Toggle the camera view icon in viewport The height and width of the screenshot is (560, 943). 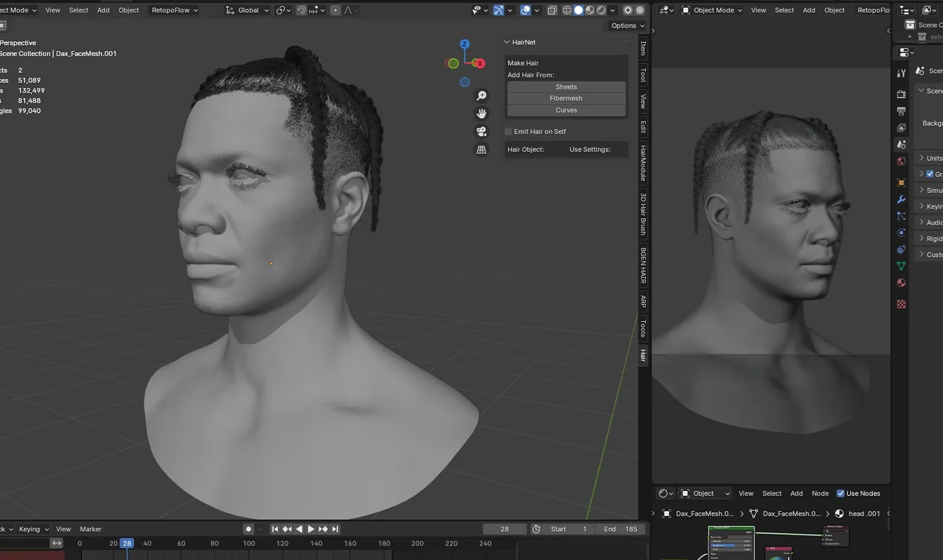pyautogui.click(x=481, y=132)
